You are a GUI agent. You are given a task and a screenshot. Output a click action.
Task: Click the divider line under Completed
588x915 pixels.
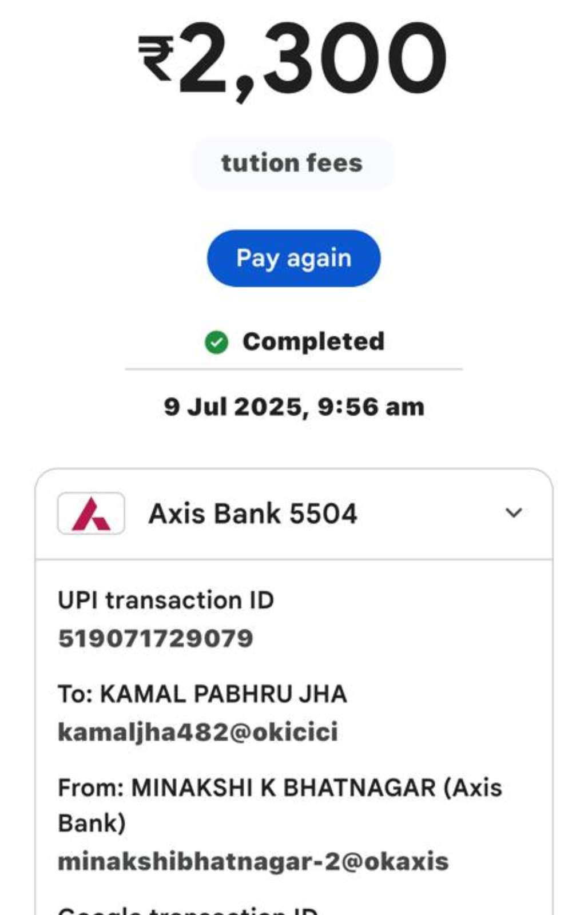[x=294, y=369]
